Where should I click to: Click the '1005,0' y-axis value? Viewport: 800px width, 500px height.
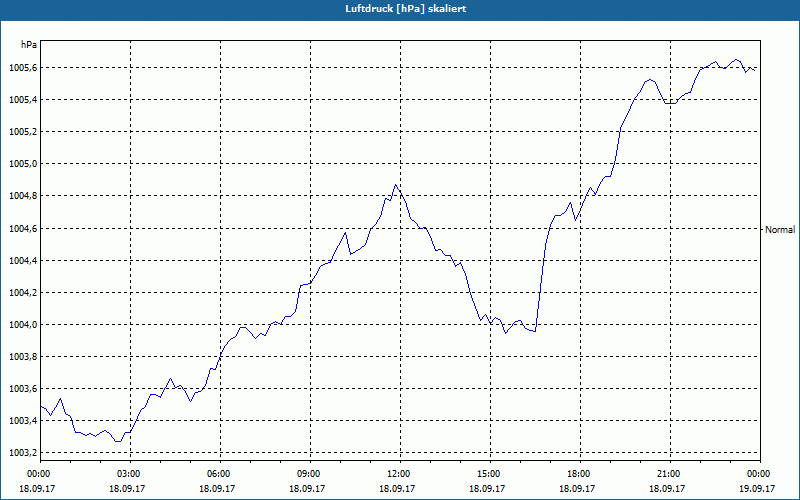pyautogui.click(x=23, y=164)
